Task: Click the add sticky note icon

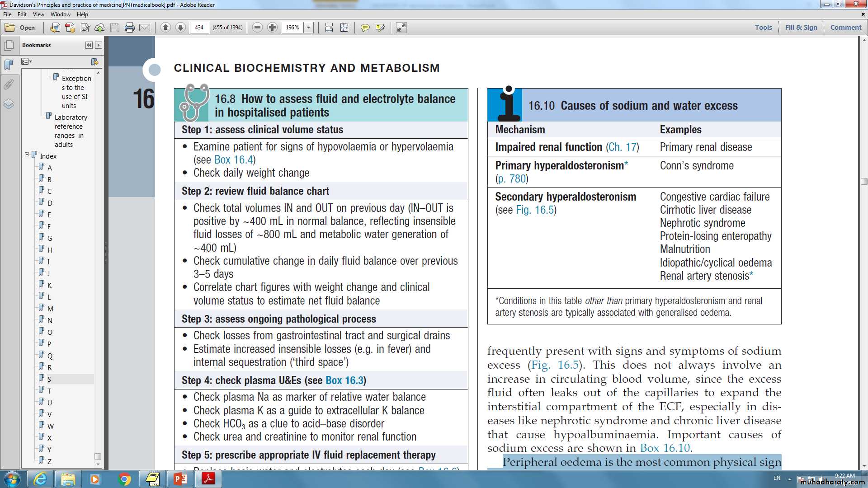Action: (x=365, y=28)
